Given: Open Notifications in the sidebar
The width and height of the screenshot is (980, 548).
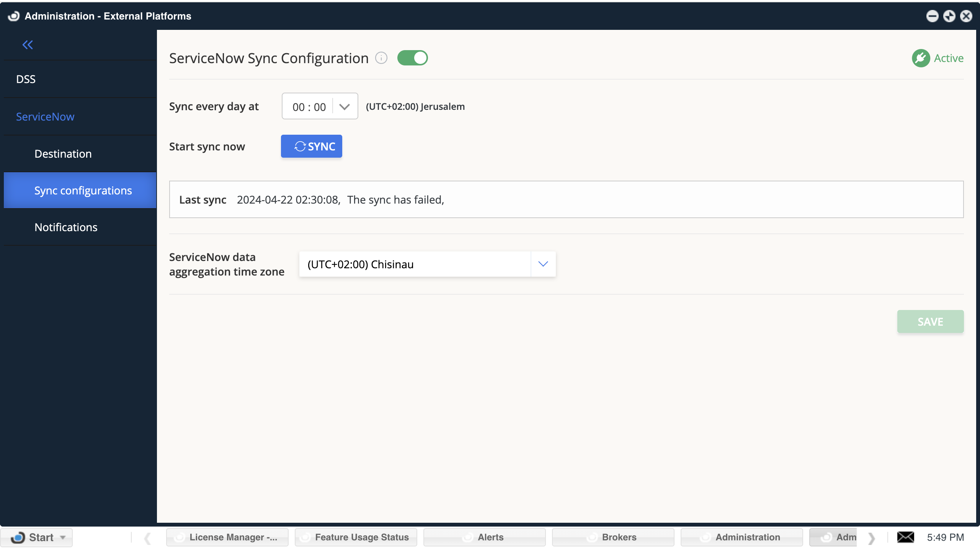Looking at the screenshot, I should [65, 227].
